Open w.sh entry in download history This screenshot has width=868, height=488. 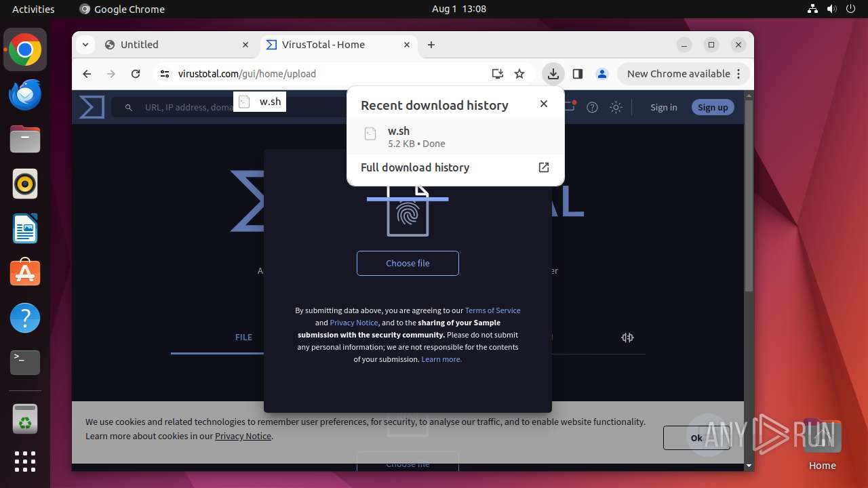[x=456, y=136]
